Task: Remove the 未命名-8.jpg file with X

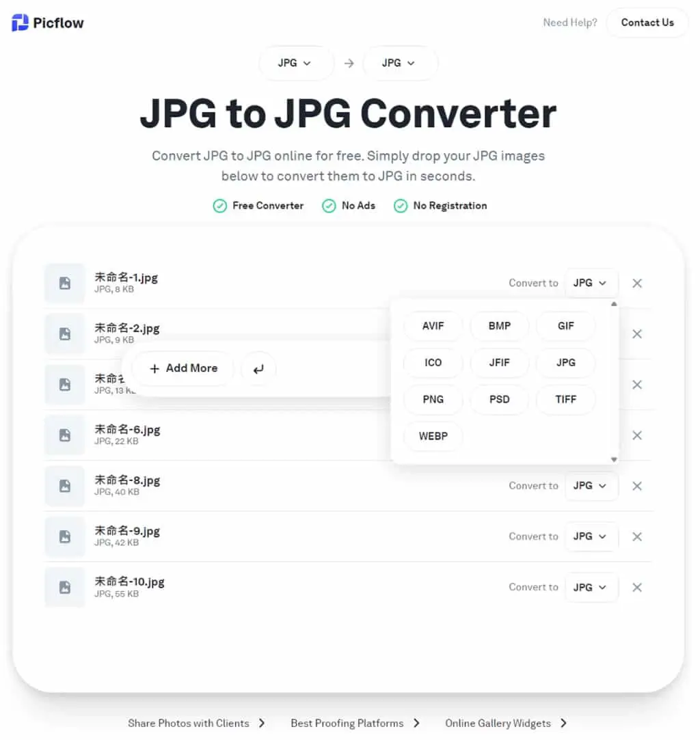Action: (x=636, y=486)
